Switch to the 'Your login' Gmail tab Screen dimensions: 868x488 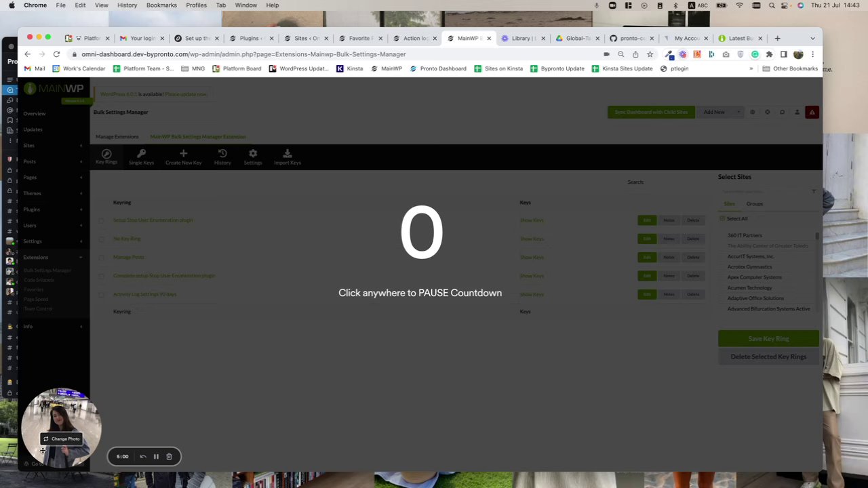click(x=142, y=38)
